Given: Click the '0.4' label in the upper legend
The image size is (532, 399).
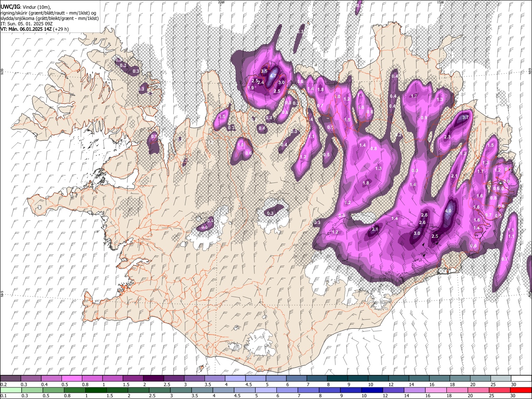Looking at the screenshot, I should pyautogui.click(x=44, y=384).
